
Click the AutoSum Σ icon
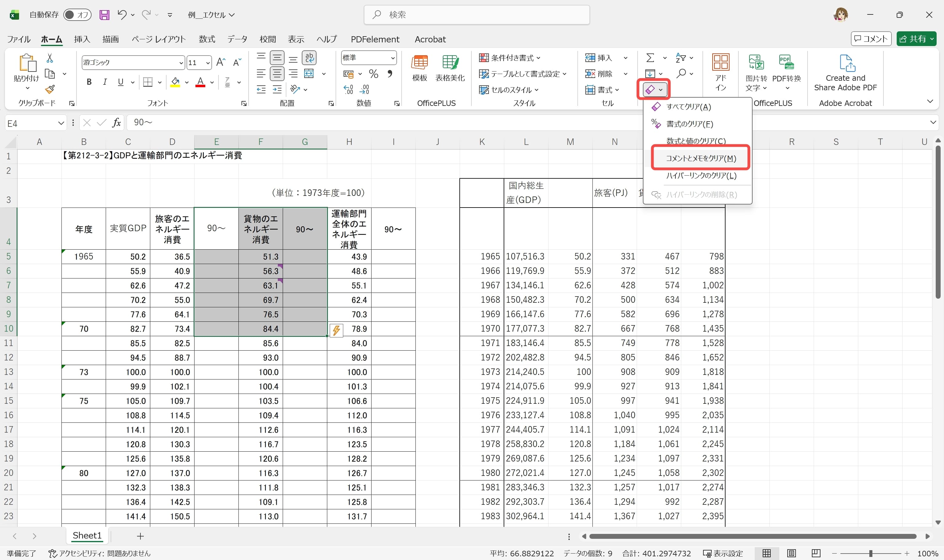(x=650, y=57)
